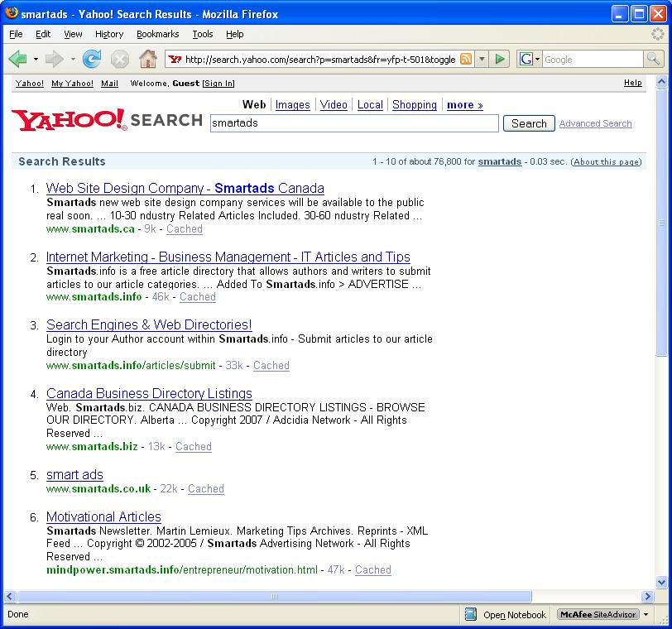Click the Google search engine icon
This screenshot has height=629, width=672.
tap(526, 59)
